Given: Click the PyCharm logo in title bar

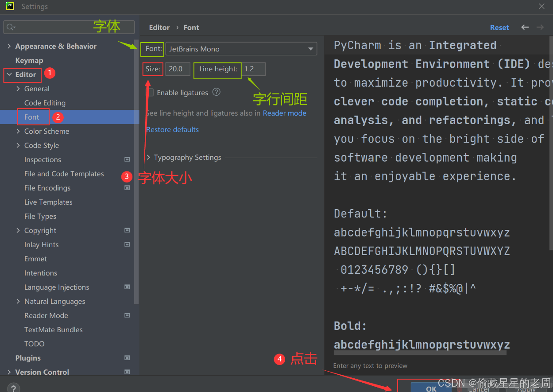Looking at the screenshot, I should 10,6.
